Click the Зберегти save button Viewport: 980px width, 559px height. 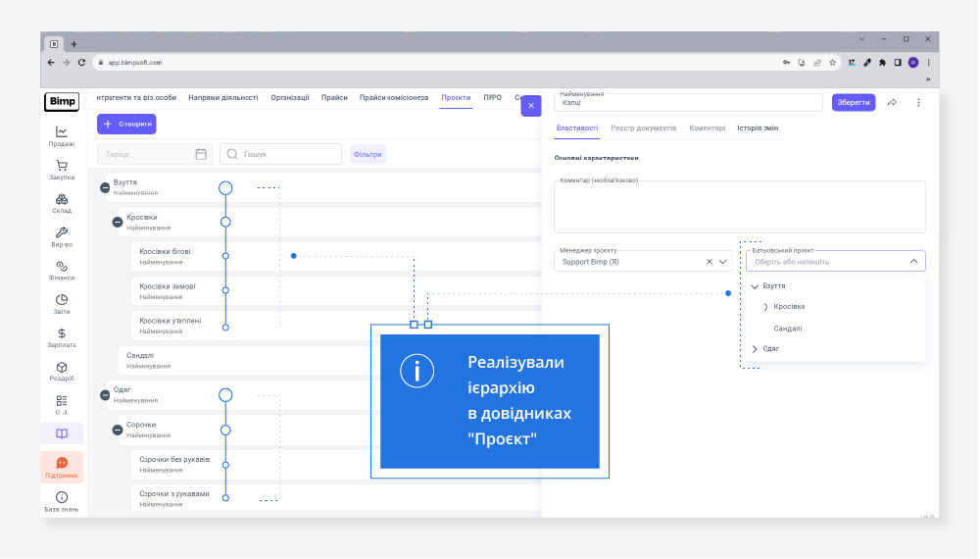[x=853, y=102]
